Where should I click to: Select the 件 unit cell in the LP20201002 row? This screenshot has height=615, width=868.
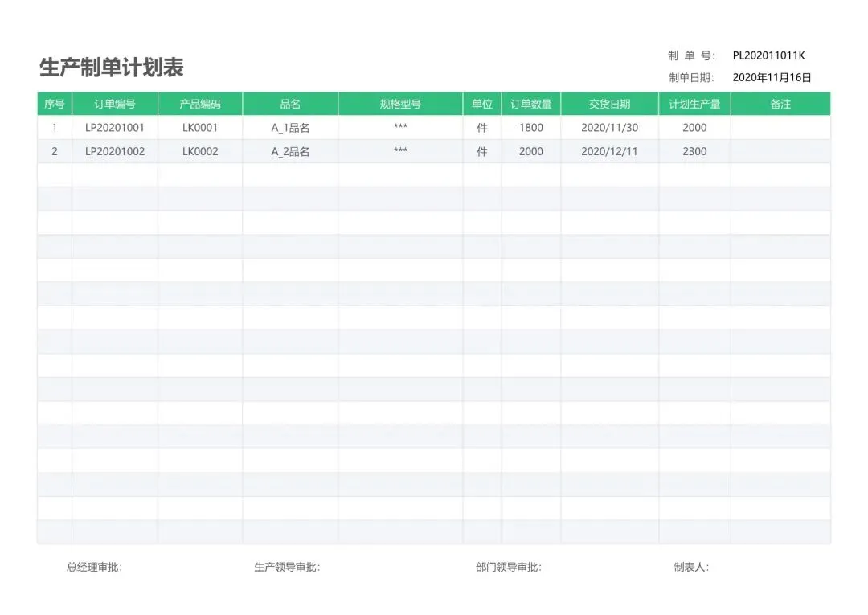point(482,152)
